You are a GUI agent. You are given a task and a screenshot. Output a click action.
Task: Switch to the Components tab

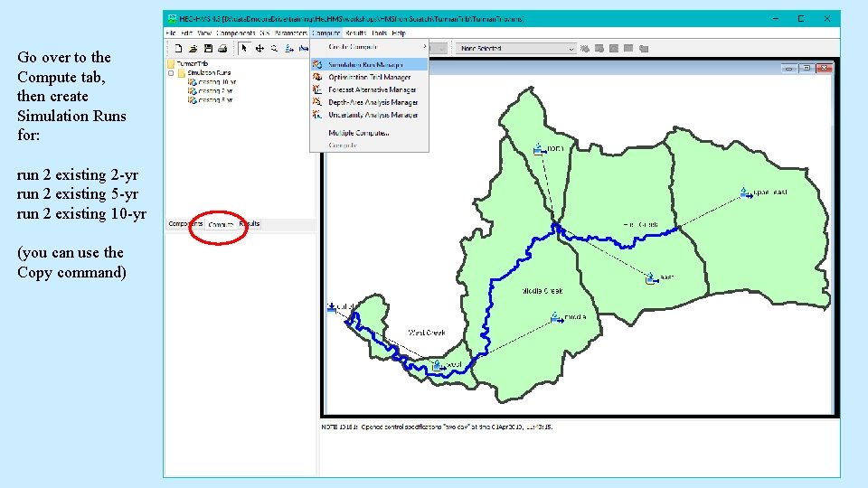[185, 223]
